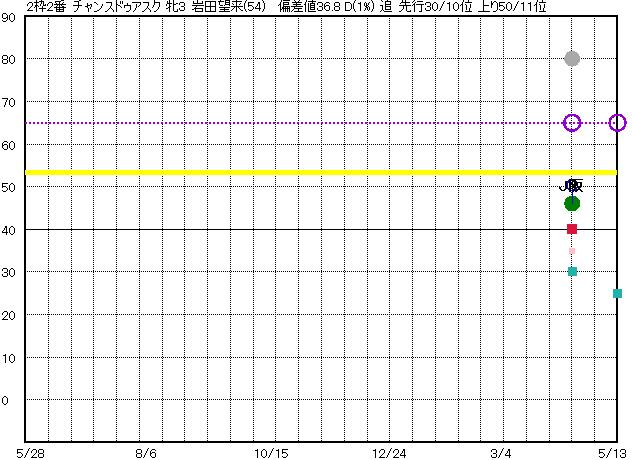Click the purple dotted horizontal line

pyautogui.click(x=300, y=123)
